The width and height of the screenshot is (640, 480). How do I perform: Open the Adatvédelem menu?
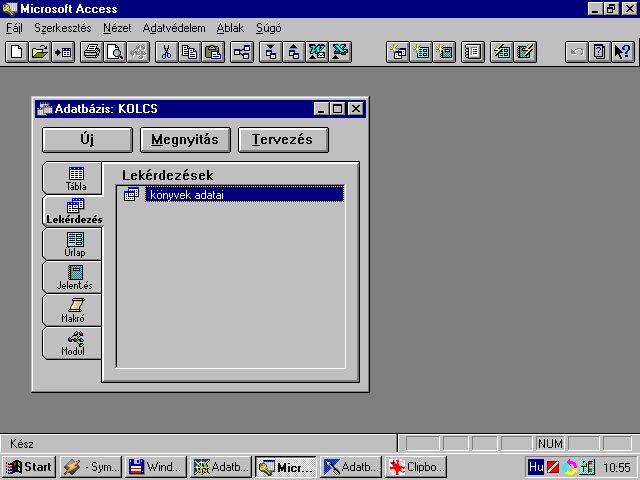pos(174,28)
